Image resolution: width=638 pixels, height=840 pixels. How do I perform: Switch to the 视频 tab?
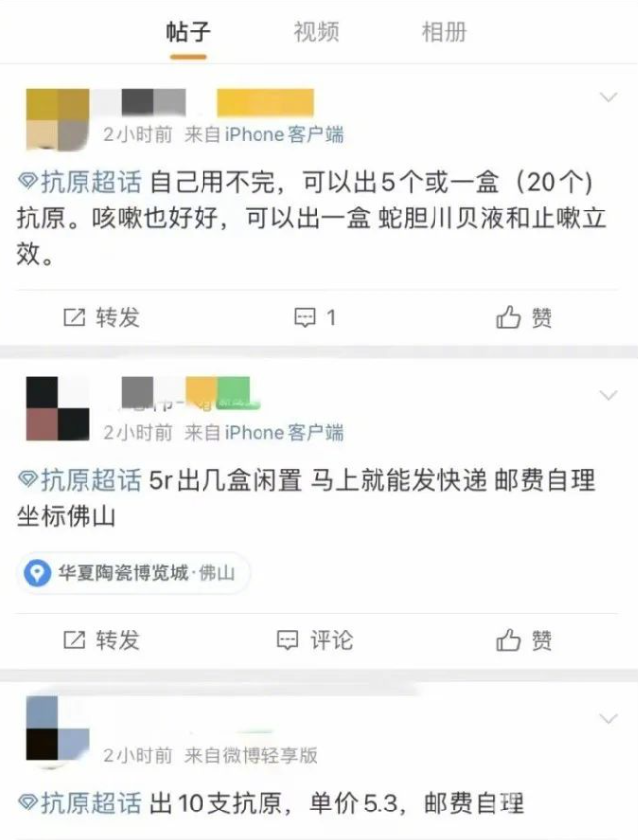pos(317,32)
